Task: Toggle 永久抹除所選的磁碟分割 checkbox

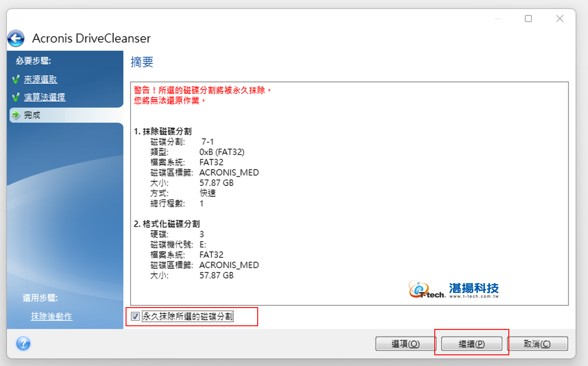Action: [135, 316]
